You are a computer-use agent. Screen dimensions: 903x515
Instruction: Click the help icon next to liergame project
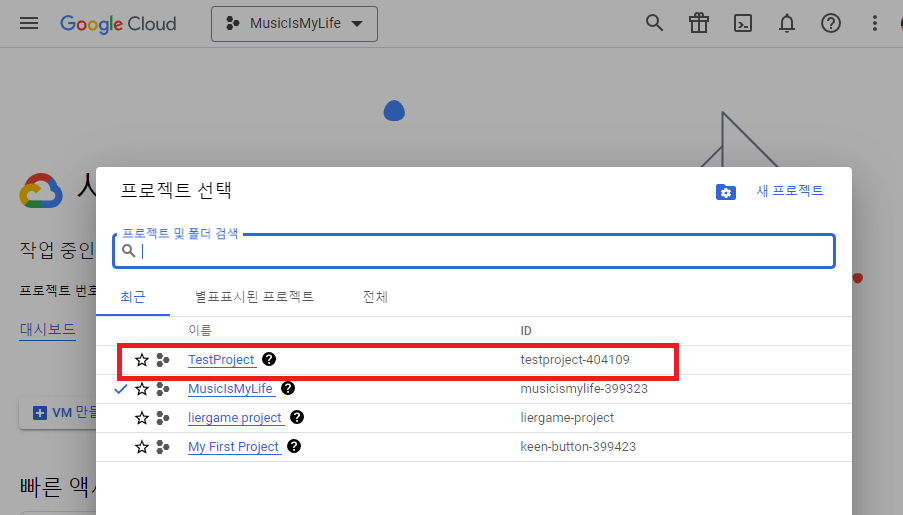(x=297, y=417)
